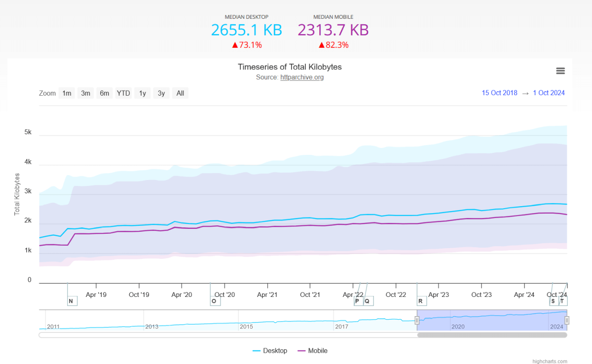The height and width of the screenshot is (364, 592).
Task: Click the desktop 73.1% change indicator
Action: [x=247, y=45]
